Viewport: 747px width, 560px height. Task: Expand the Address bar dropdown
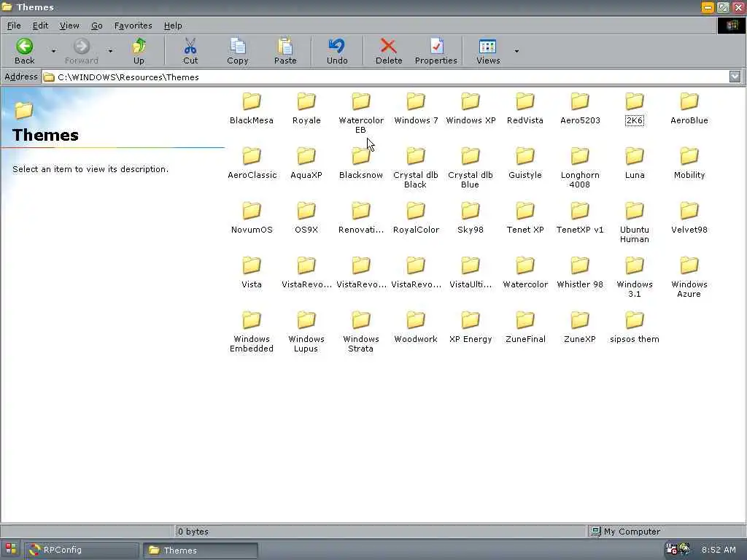click(735, 76)
